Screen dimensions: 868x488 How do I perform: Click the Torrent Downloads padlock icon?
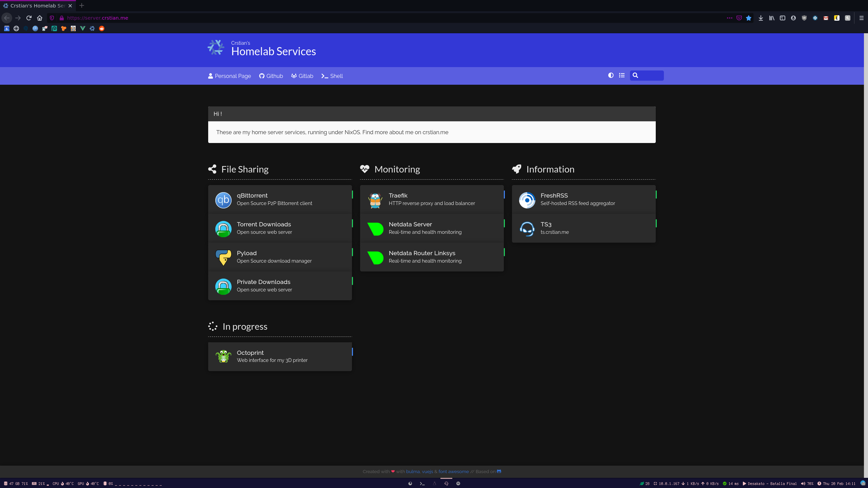click(x=223, y=229)
